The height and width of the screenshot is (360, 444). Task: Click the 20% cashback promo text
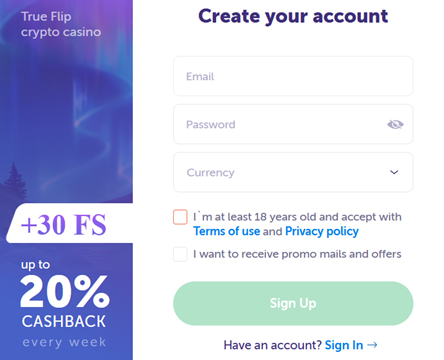[x=65, y=292]
